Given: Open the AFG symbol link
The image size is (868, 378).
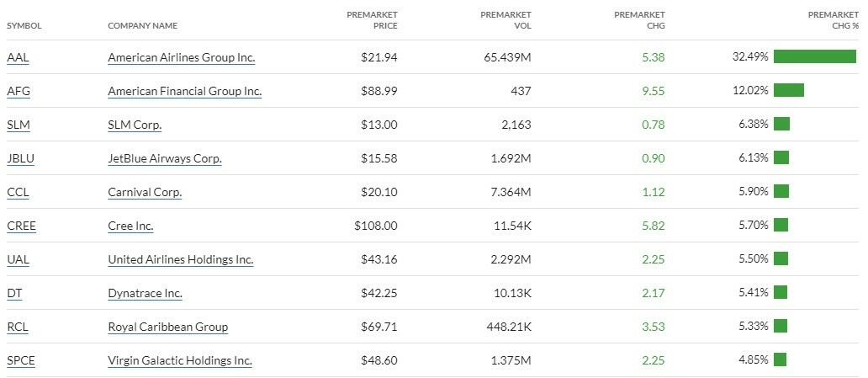Looking at the screenshot, I should click(x=19, y=91).
